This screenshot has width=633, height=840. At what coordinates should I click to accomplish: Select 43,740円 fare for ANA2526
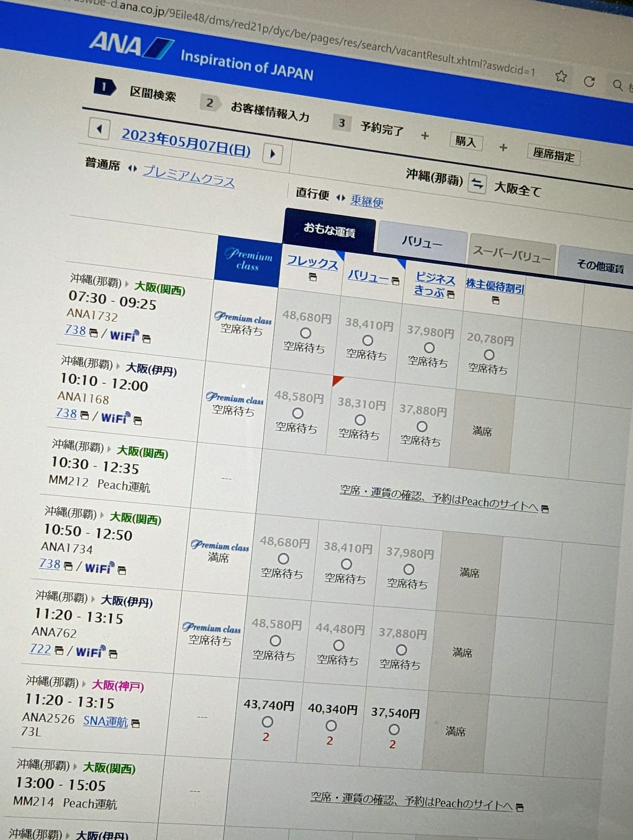tap(267, 722)
